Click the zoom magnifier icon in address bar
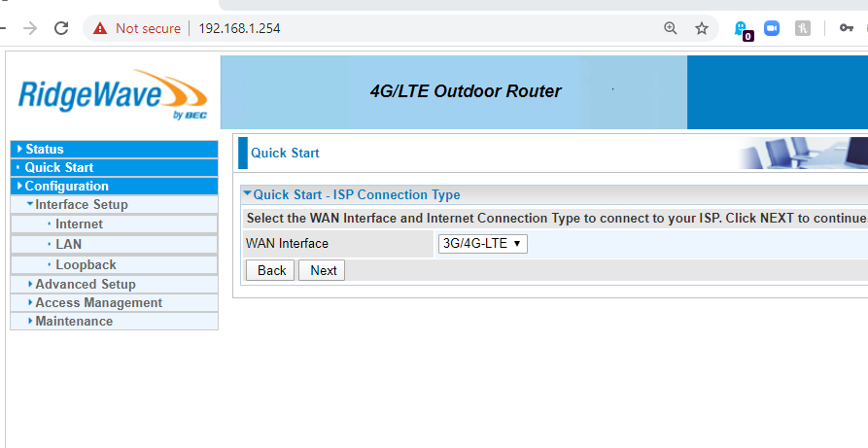 click(671, 28)
